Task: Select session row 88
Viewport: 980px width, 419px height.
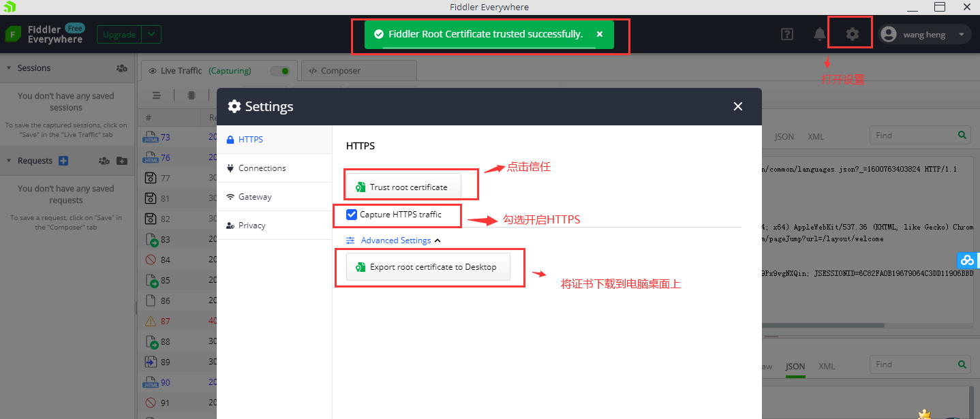Action: [177, 341]
